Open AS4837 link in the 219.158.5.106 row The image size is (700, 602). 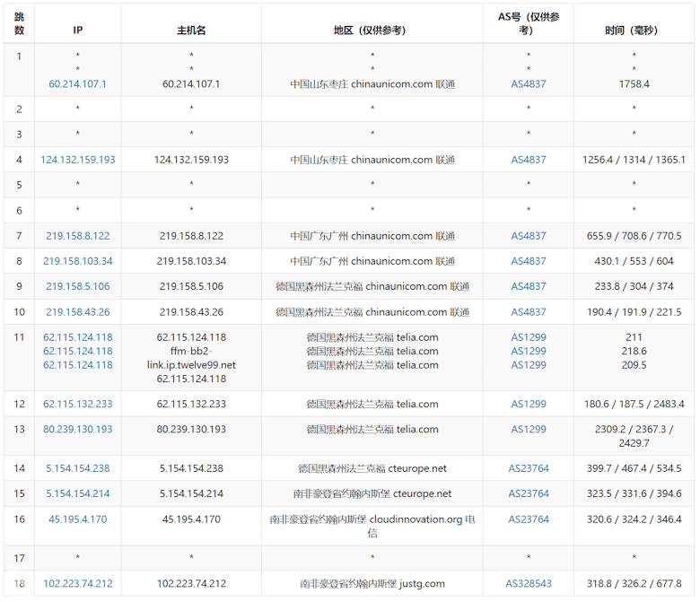tap(528, 286)
